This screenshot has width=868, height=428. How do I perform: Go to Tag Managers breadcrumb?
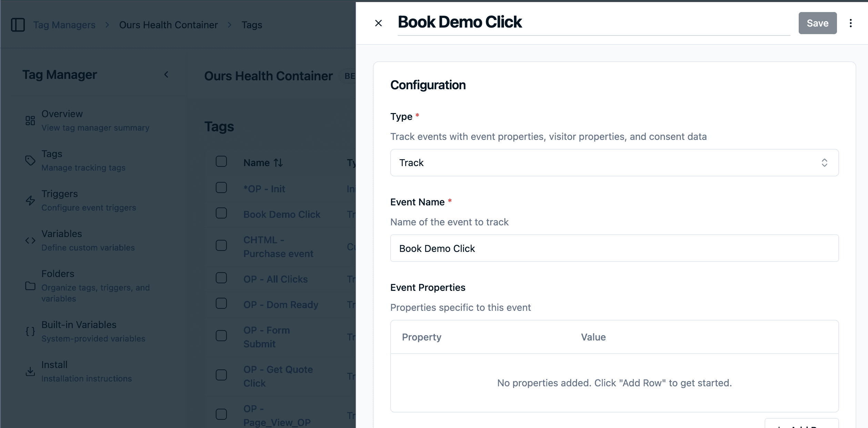[64, 25]
